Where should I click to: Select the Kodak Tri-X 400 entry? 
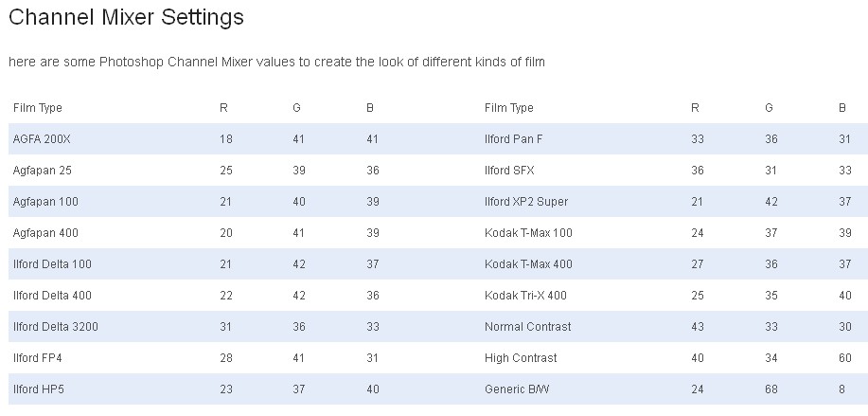(x=525, y=296)
